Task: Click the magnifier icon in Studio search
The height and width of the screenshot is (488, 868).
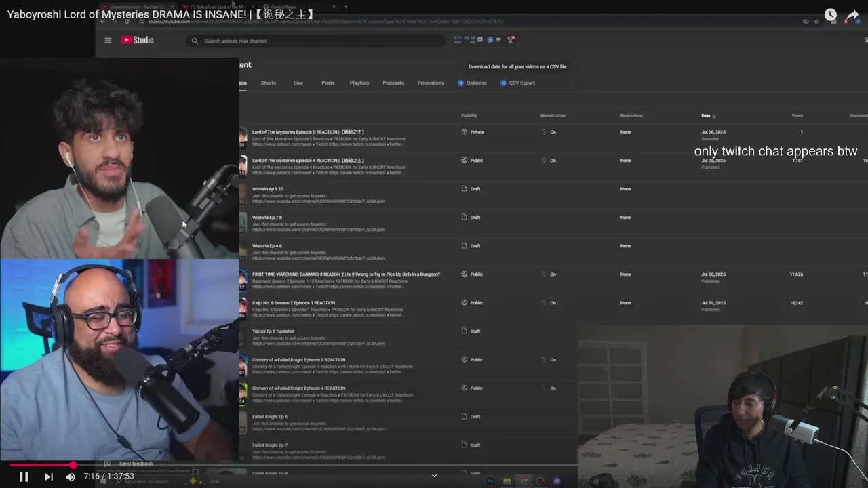Action: click(195, 41)
